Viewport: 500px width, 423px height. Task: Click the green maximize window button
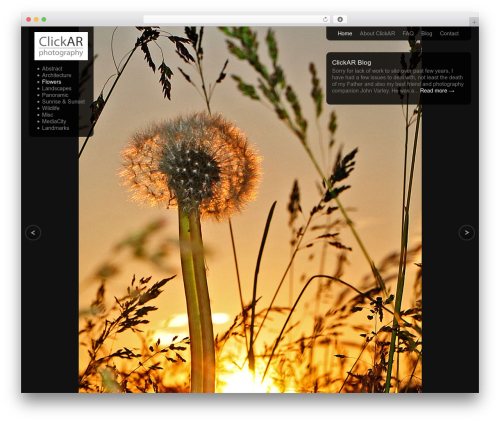pyautogui.click(x=44, y=19)
